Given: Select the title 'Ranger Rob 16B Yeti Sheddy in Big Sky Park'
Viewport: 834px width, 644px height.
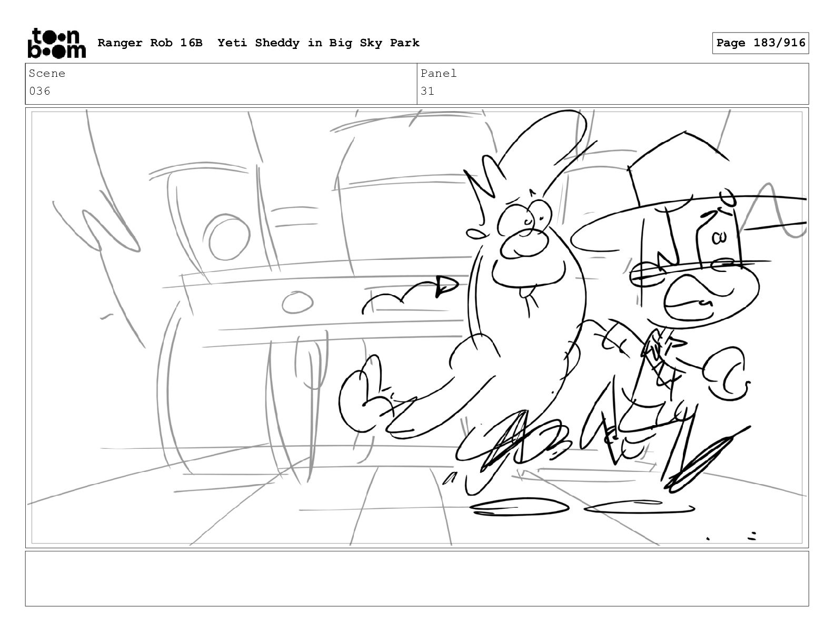Looking at the screenshot, I should point(259,43).
